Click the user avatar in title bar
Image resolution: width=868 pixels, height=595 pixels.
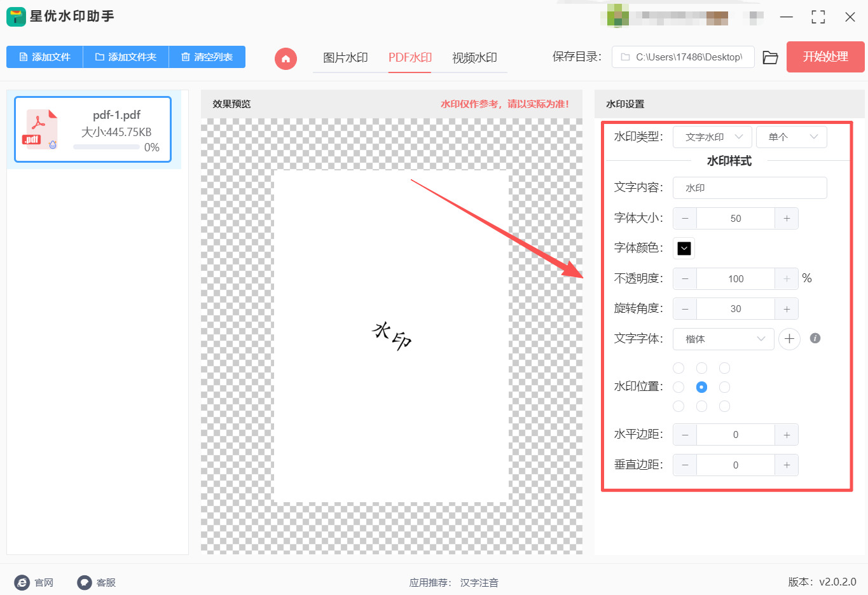(x=617, y=16)
